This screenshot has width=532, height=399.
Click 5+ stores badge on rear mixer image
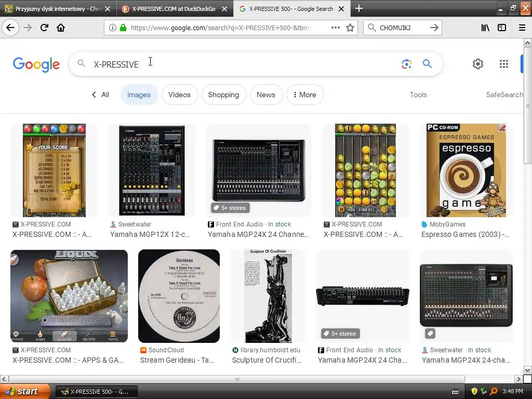pos(340,334)
